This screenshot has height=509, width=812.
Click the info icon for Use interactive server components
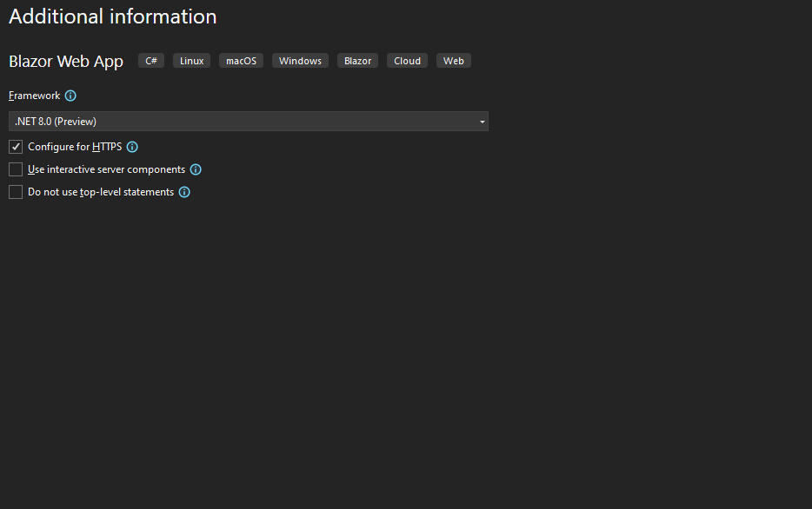(x=196, y=169)
